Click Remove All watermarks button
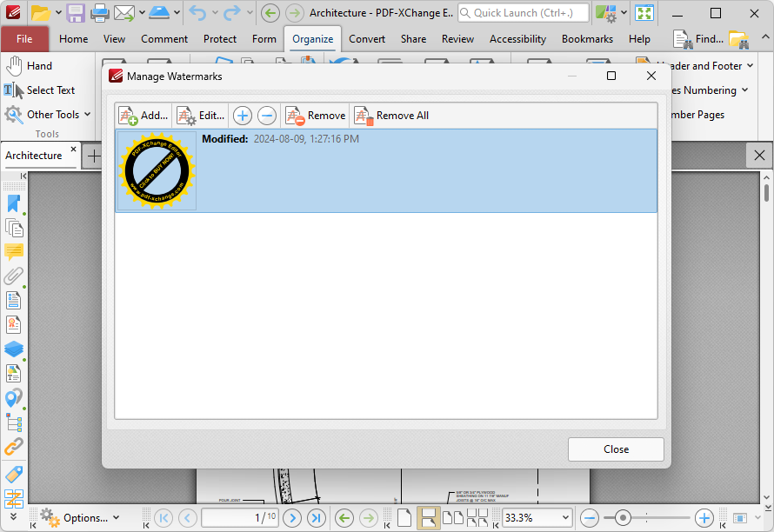 [x=391, y=116]
